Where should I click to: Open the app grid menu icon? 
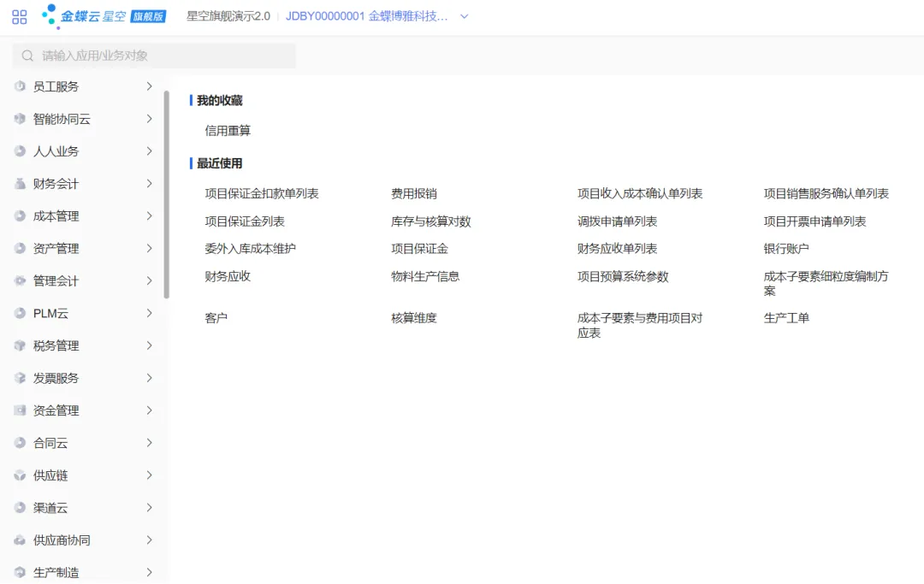tap(20, 16)
